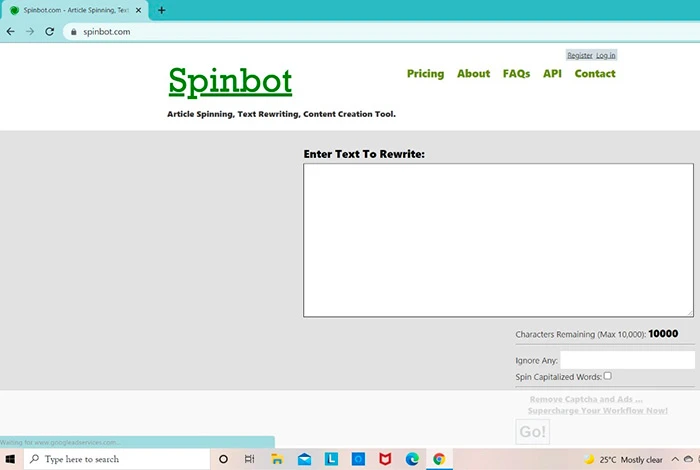The height and width of the screenshot is (470, 700).
Task: Open Microsoft Edge from the taskbar
Action: [x=412, y=459]
